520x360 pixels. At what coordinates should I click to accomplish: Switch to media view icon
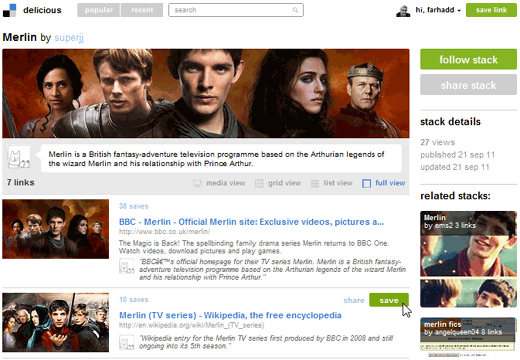click(197, 183)
